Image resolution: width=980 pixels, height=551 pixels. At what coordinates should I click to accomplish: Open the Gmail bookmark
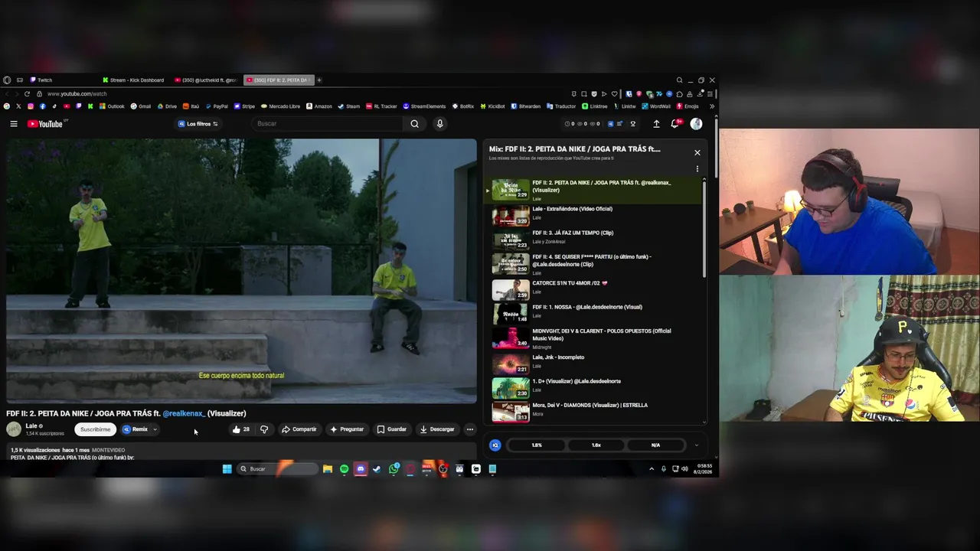click(x=141, y=106)
